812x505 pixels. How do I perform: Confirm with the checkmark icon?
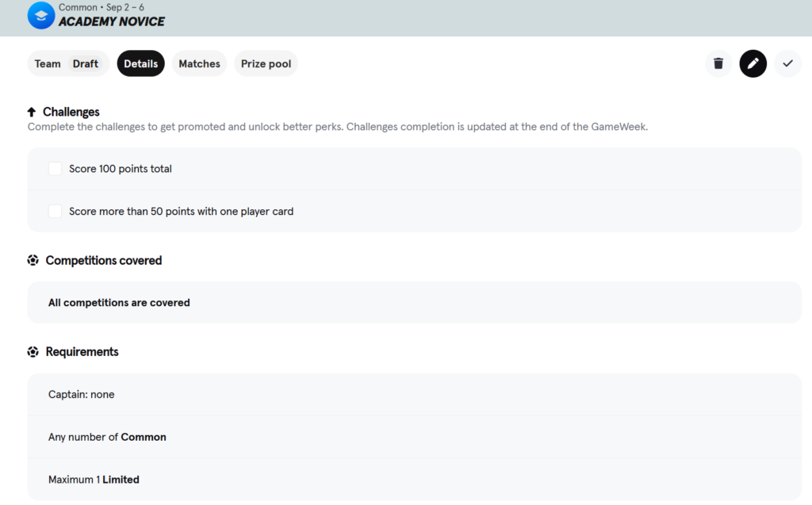pos(787,63)
